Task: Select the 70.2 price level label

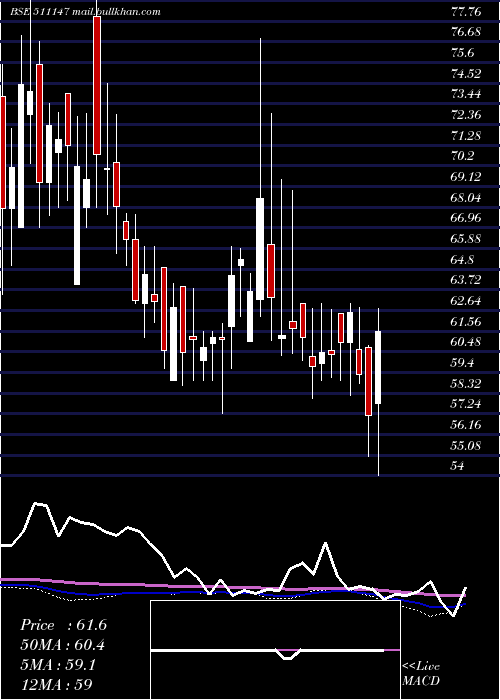Action: coord(463,156)
